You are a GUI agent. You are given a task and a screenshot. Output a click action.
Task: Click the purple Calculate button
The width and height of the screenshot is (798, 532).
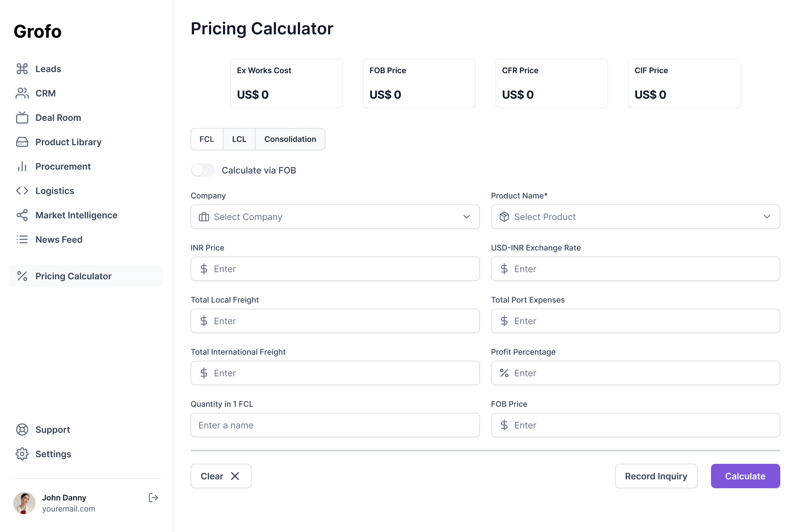[745, 476]
